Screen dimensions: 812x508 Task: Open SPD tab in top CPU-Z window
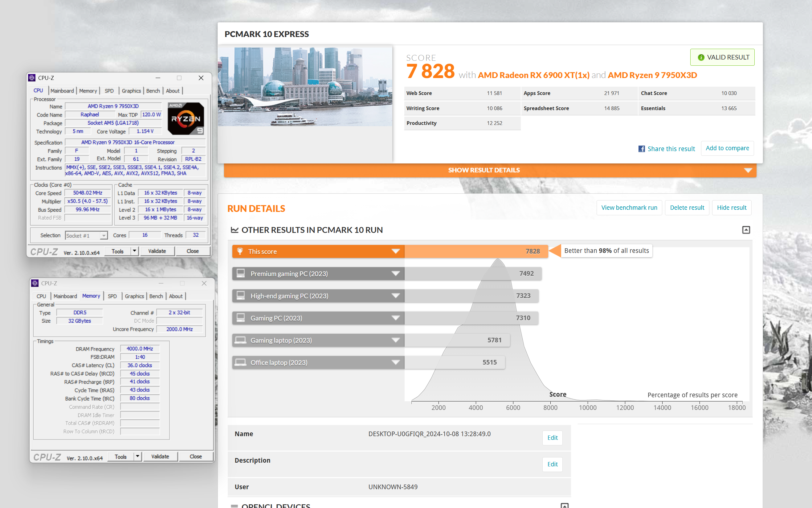[109, 91]
